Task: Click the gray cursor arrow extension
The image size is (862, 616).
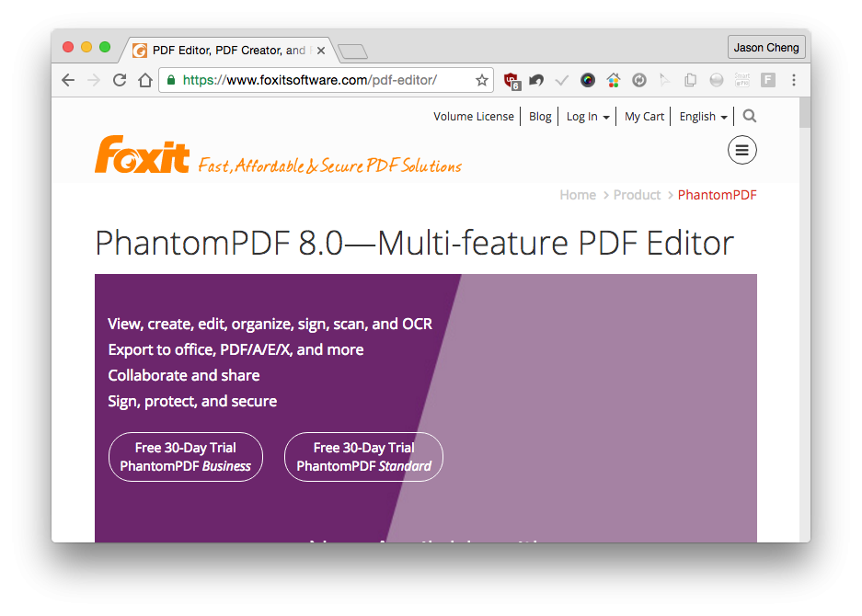Action: (664, 80)
